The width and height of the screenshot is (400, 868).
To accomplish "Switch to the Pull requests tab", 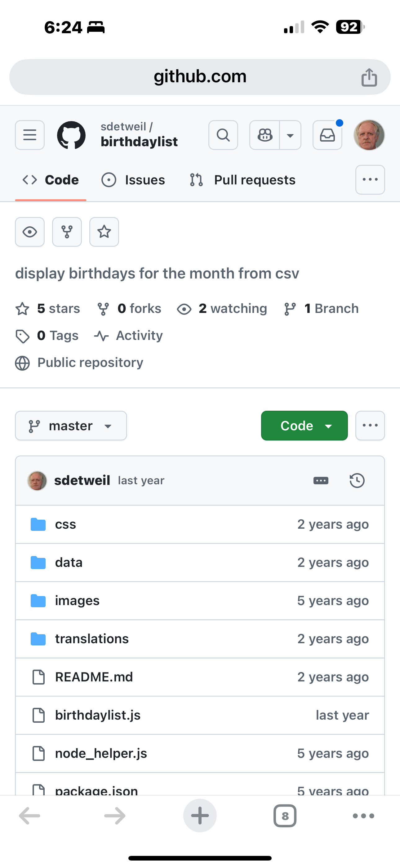I will coord(242,180).
